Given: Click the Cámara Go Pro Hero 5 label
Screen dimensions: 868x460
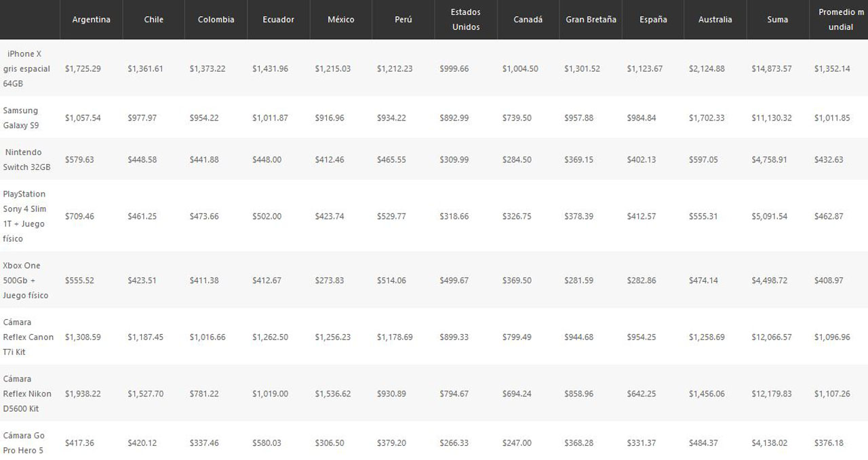Looking at the screenshot, I should [24, 443].
